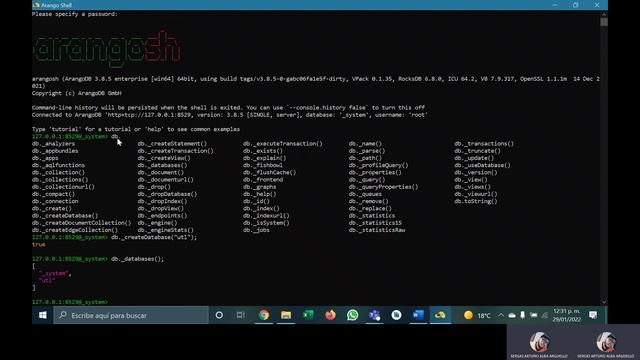Click the "utl" array output value

[x=47, y=280]
